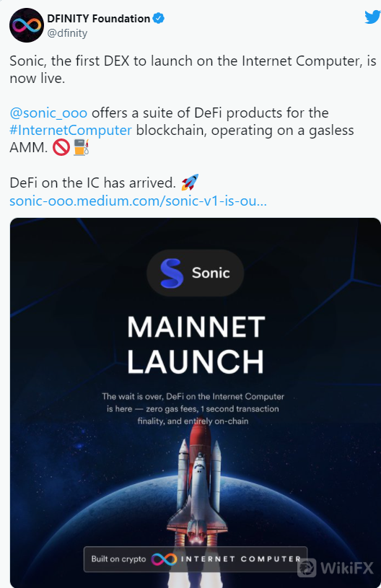Click the Sonic pill badge in the image
This screenshot has width=381, height=588.
pos(195,273)
